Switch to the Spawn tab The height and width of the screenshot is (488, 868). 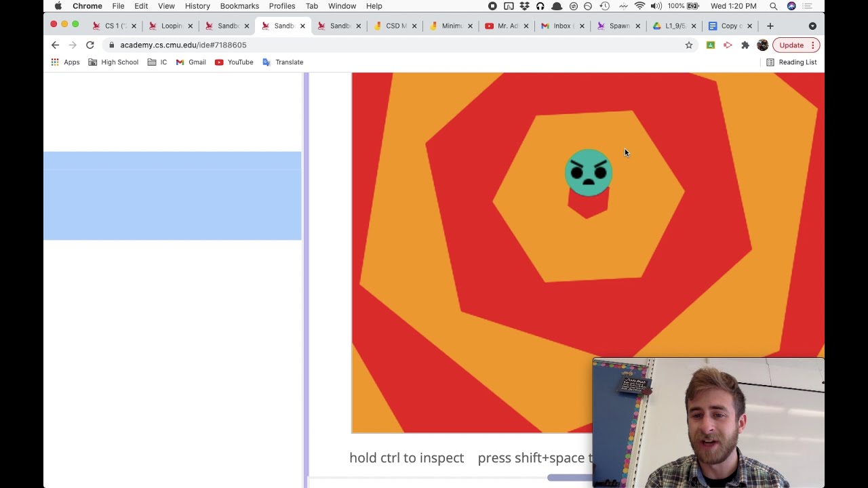click(x=619, y=26)
